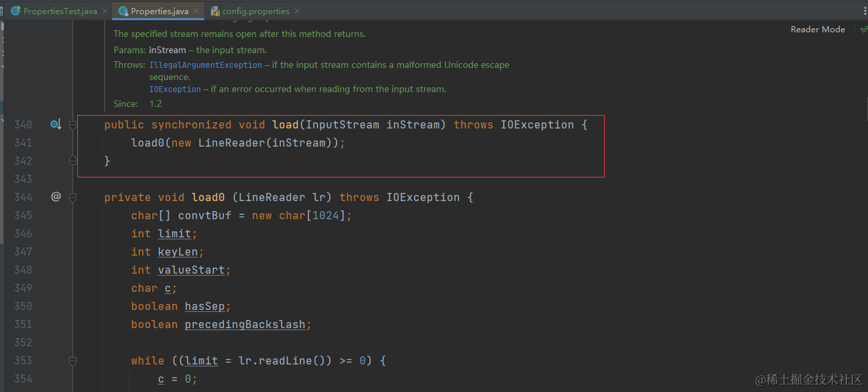Open the IllegalArgumentException doc link

(x=206, y=65)
